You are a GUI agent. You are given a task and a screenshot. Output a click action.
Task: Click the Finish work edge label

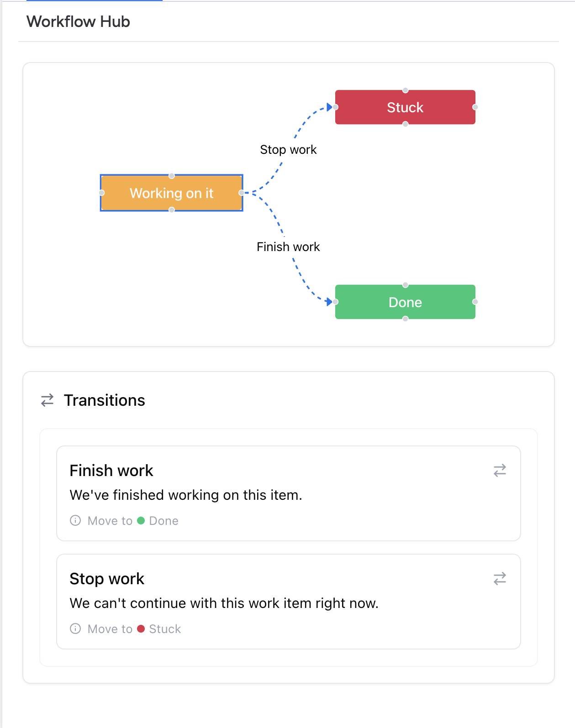pos(288,247)
